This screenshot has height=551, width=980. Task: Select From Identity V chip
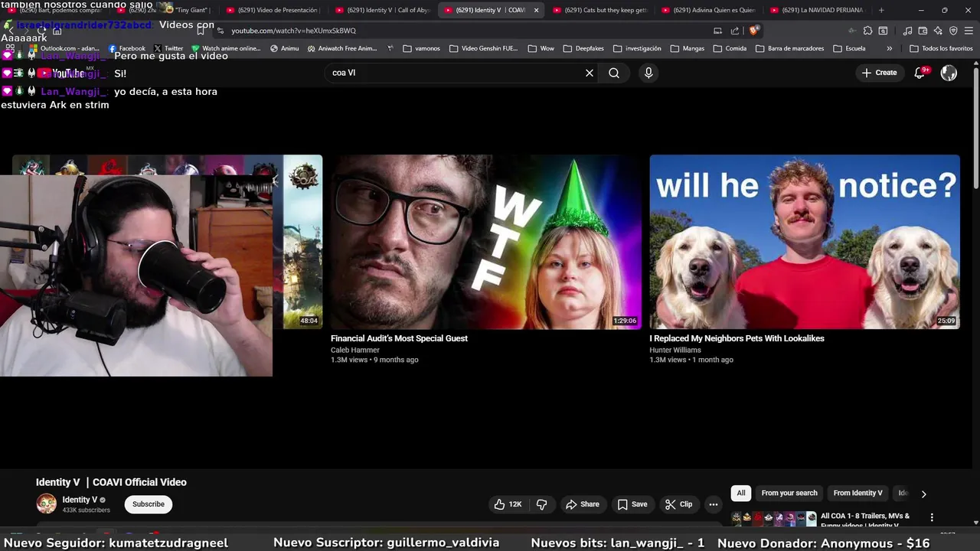857,493
